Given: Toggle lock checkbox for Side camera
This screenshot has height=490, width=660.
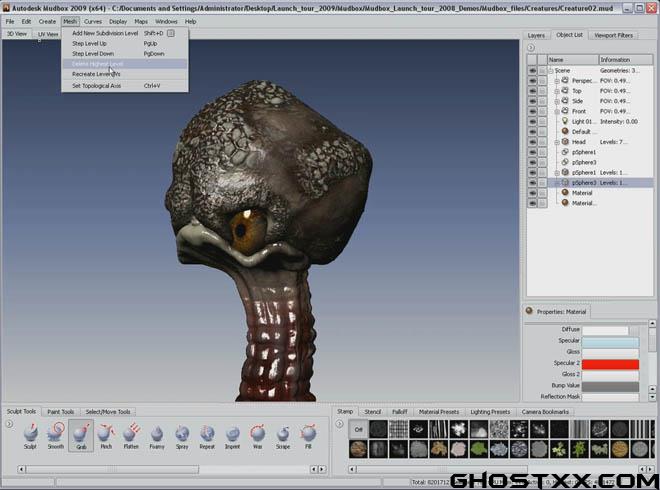Looking at the screenshot, I should [x=543, y=101].
